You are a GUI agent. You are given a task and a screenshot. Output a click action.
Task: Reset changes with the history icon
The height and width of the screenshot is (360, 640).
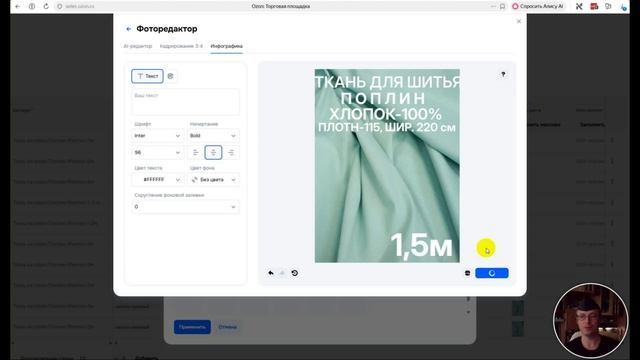tap(295, 273)
